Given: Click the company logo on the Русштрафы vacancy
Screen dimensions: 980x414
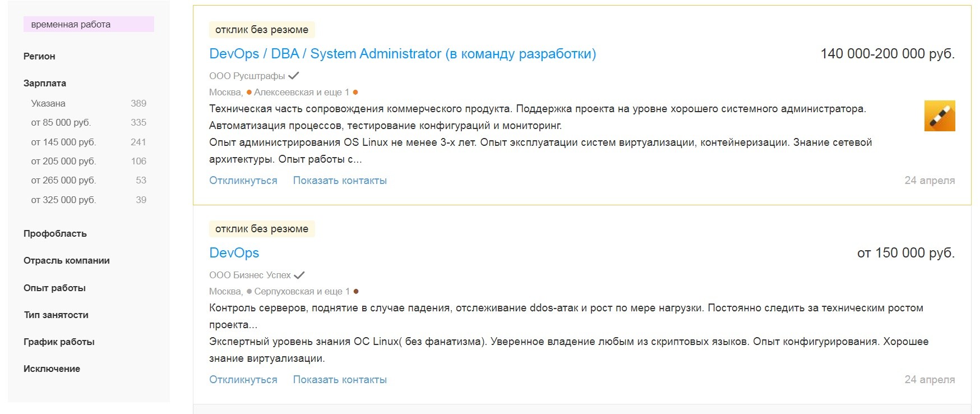Looking at the screenshot, I should [x=940, y=116].
